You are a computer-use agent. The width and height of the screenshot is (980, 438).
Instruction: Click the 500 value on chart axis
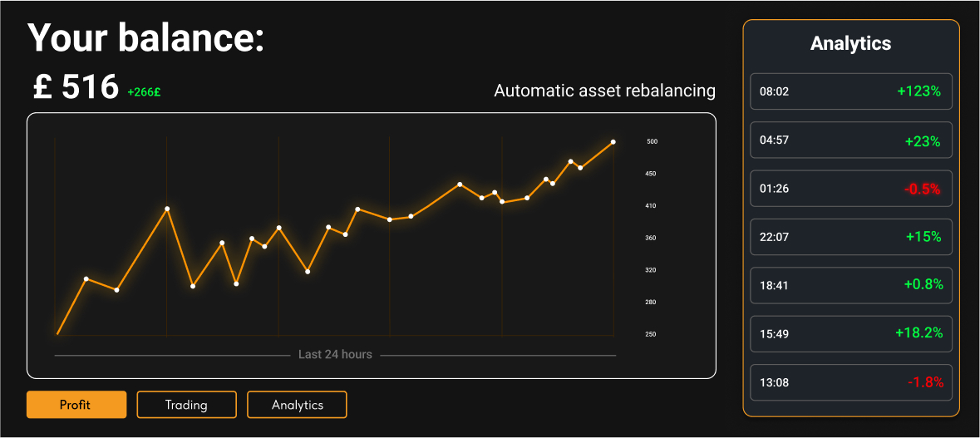coord(652,142)
